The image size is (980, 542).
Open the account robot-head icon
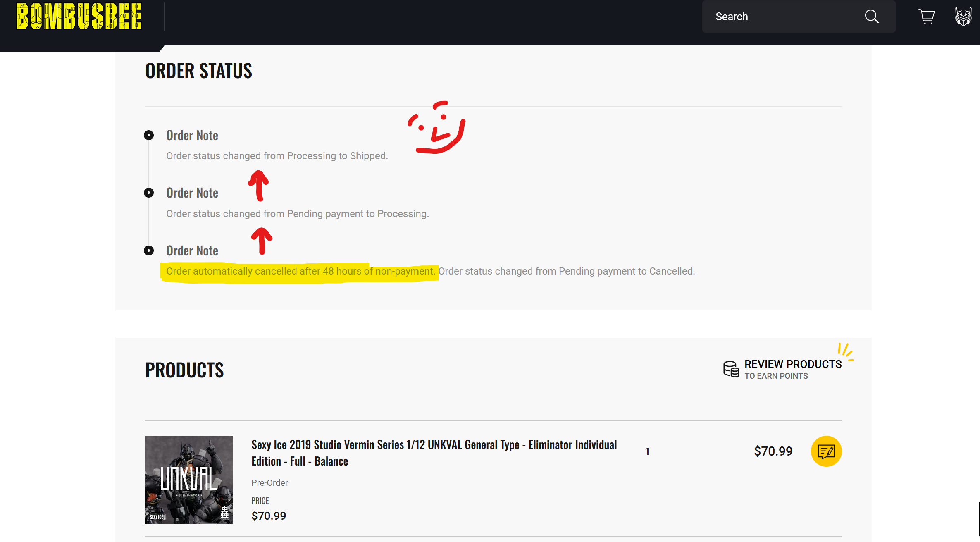click(x=963, y=17)
